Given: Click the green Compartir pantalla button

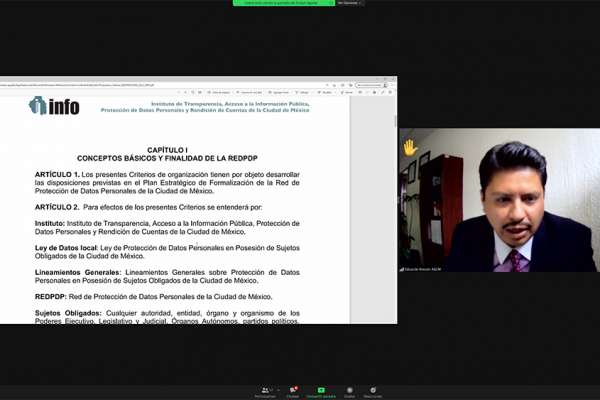Looking at the screenshot, I should pos(321,392).
